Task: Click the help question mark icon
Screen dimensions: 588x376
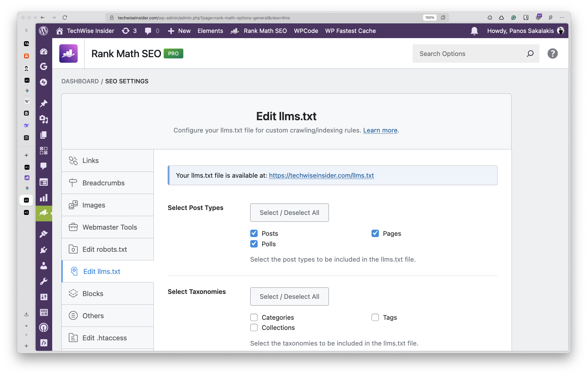Action: click(x=552, y=53)
